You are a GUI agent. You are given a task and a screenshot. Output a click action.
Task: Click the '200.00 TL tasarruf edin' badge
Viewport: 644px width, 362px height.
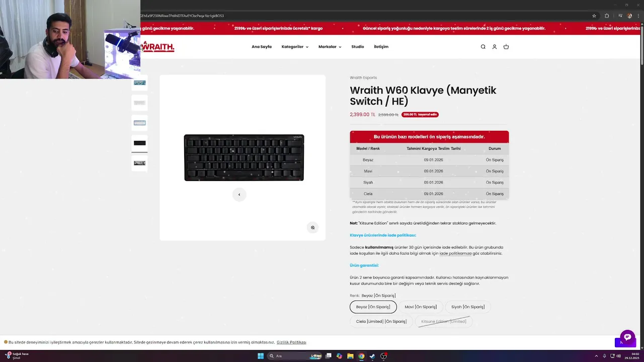pyautogui.click(x=420, y=115)
